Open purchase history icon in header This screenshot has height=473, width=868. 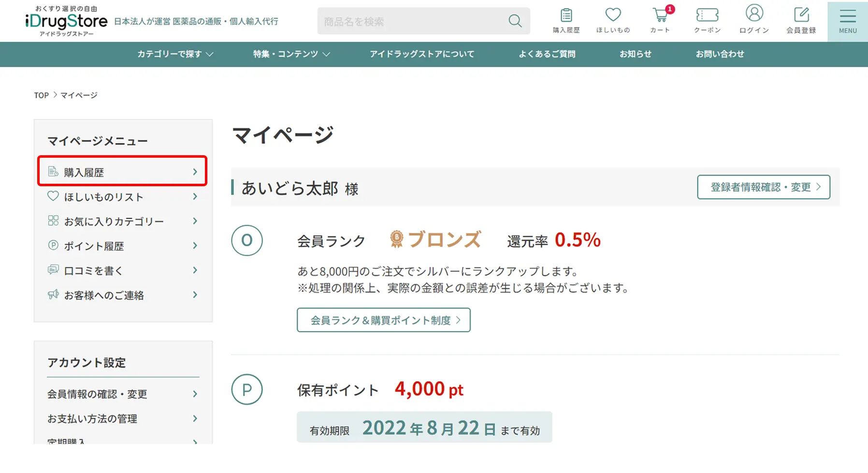click(x=566, y=20)
